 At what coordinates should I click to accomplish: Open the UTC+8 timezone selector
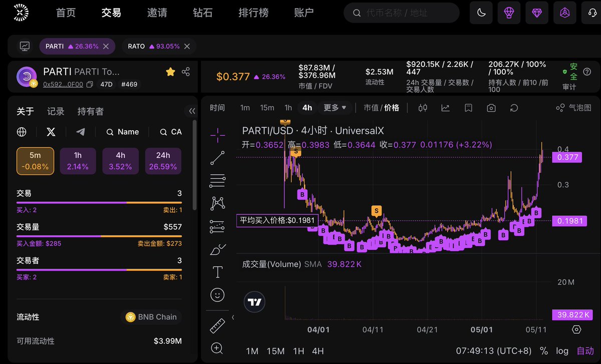[494, 351]
